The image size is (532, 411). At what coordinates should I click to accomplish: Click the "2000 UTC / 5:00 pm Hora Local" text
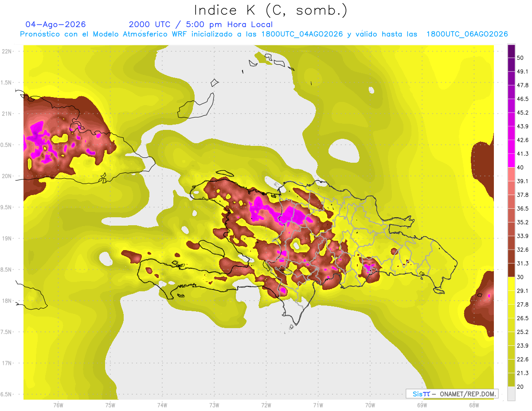(x=201, y=24)
